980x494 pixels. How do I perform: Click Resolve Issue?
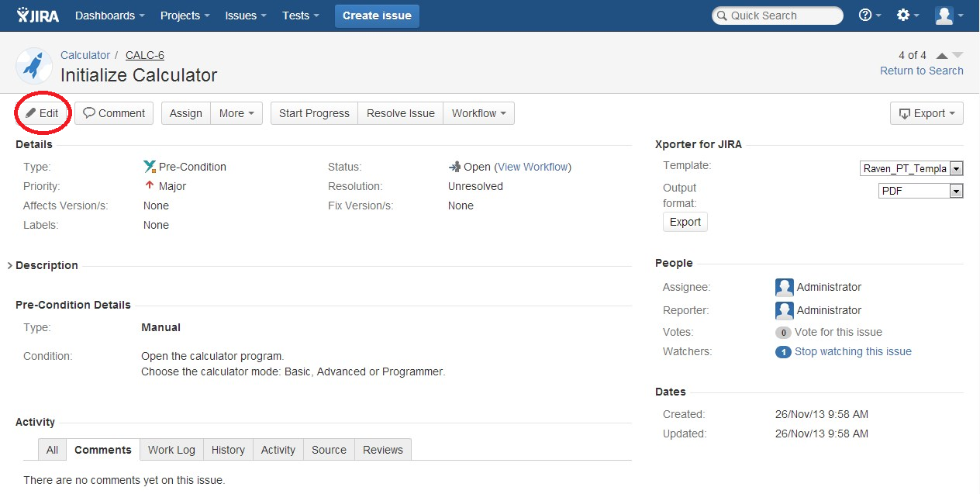click(x=401, y=113)
